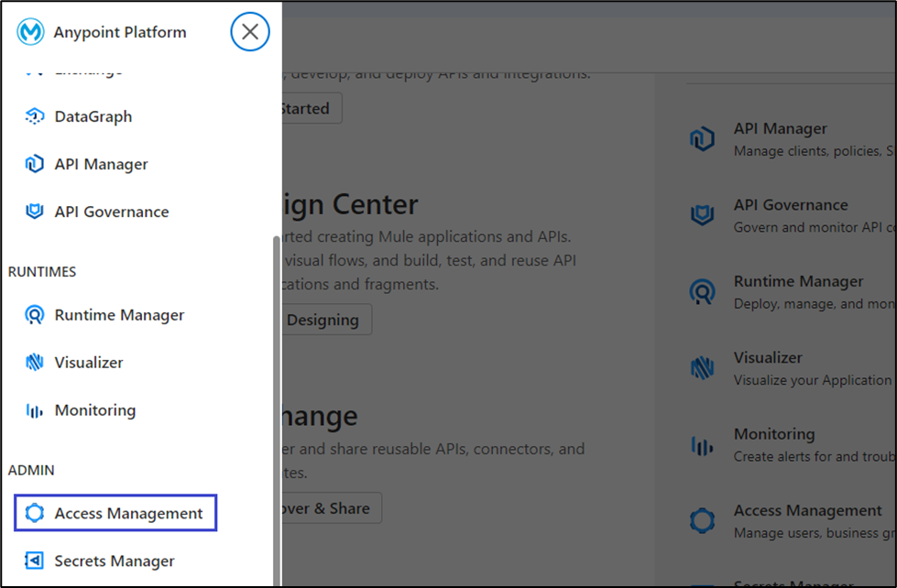Click the MuleSoft Anypoint Platform logo icon
Image resolution: width=897 pixels, height=588 pixels.
[31, 32]
